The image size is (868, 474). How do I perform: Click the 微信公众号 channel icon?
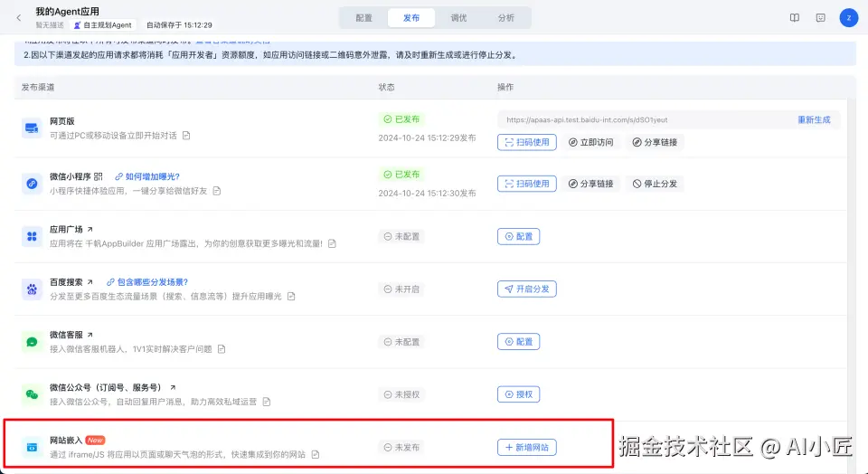(x=33, y=394)
